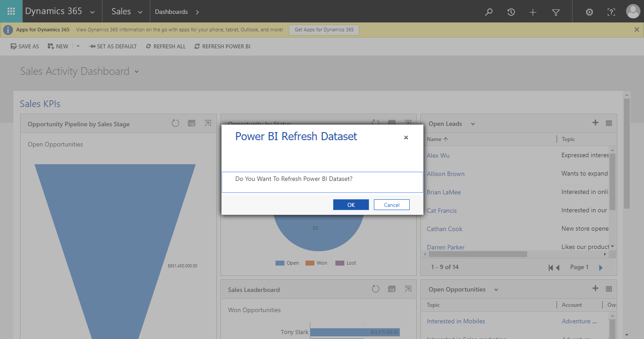644x339 pixels.
Task: Open the Alex Wu lead
Action: 438,155
